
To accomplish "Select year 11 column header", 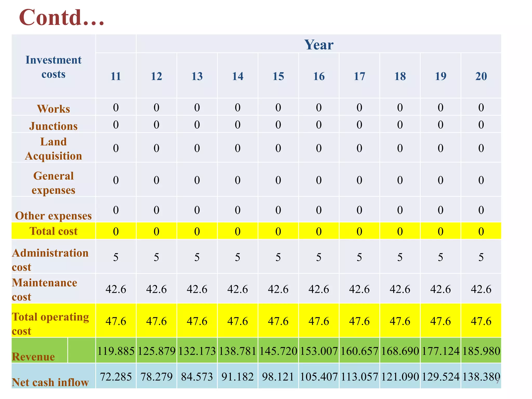I will point(116,76).
